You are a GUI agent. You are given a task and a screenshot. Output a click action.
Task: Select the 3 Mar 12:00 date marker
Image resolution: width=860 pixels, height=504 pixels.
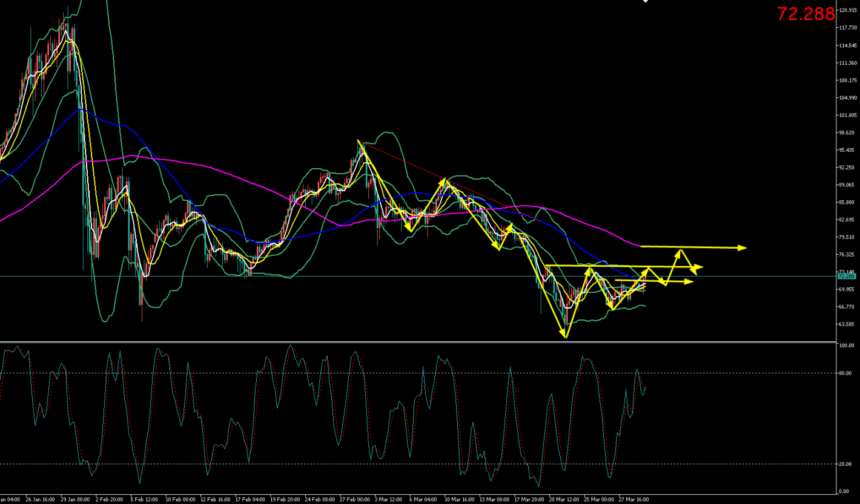click(x=388, y=500)
